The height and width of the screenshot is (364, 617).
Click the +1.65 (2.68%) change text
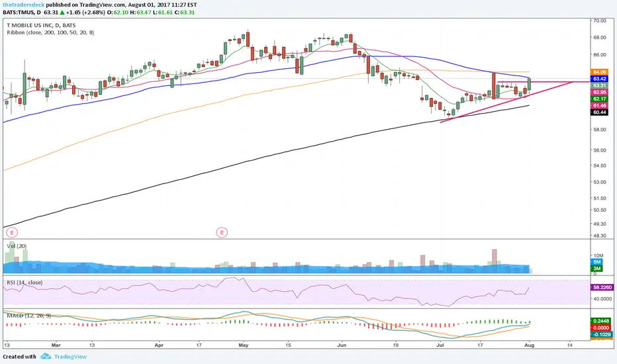tap(85, 12)
